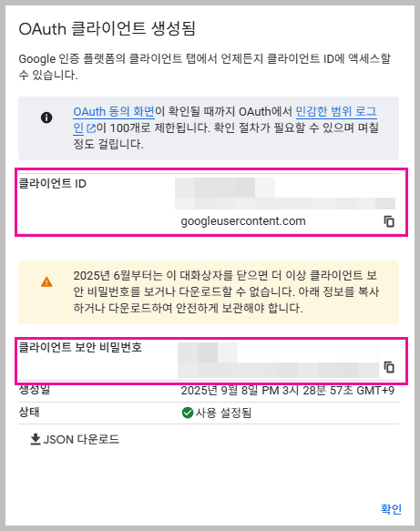
Task: Click the googleusercontent.com client ID text
Action: pos(243,221)
